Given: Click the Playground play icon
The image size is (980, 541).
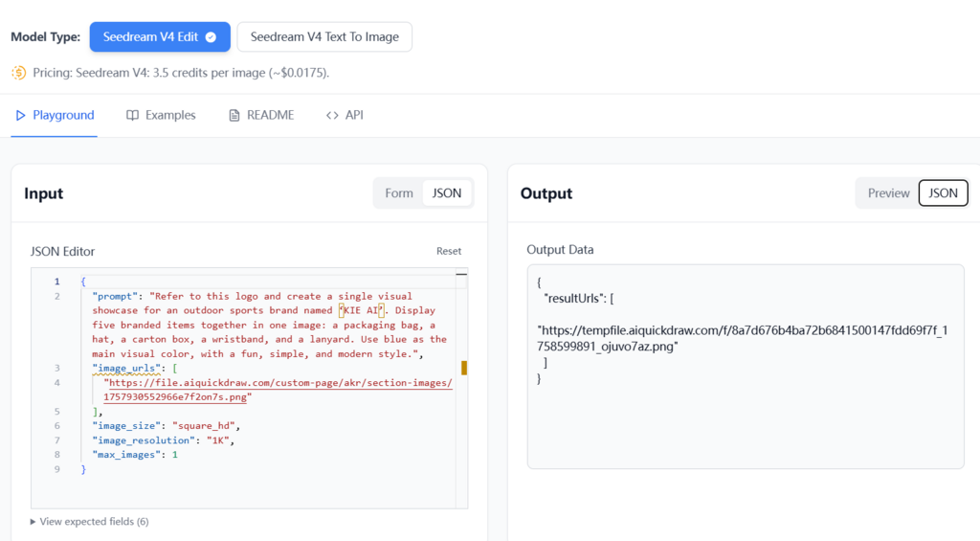Looking at the screenshot, I should 19,116.
